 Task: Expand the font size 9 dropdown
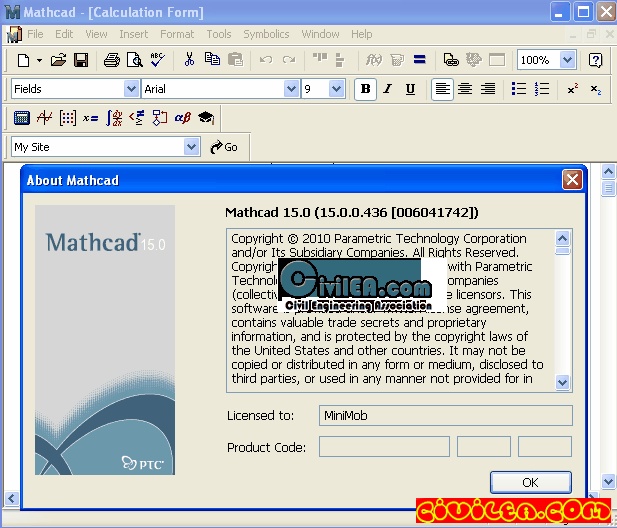coord(336,89)
